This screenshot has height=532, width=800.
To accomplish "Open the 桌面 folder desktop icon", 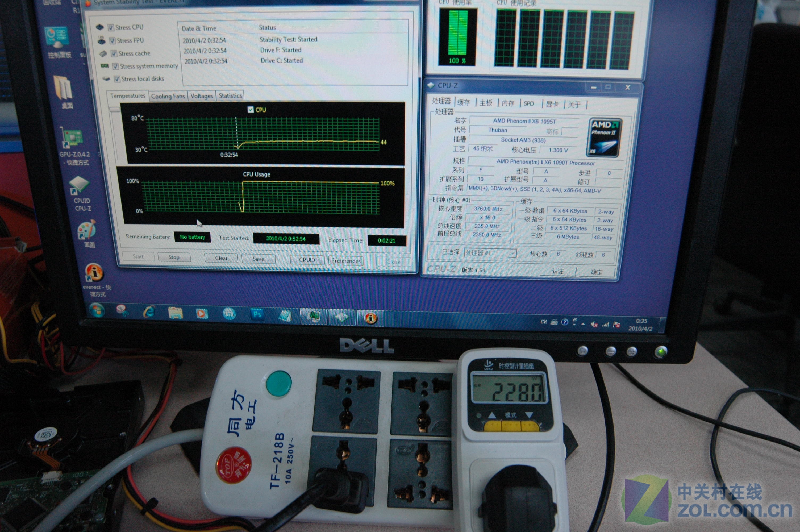I will pos(64,92).
